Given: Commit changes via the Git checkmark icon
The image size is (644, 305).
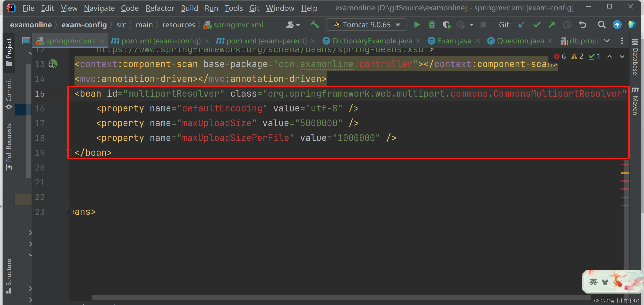Looking at the screenshot, I should pos(537,24).
